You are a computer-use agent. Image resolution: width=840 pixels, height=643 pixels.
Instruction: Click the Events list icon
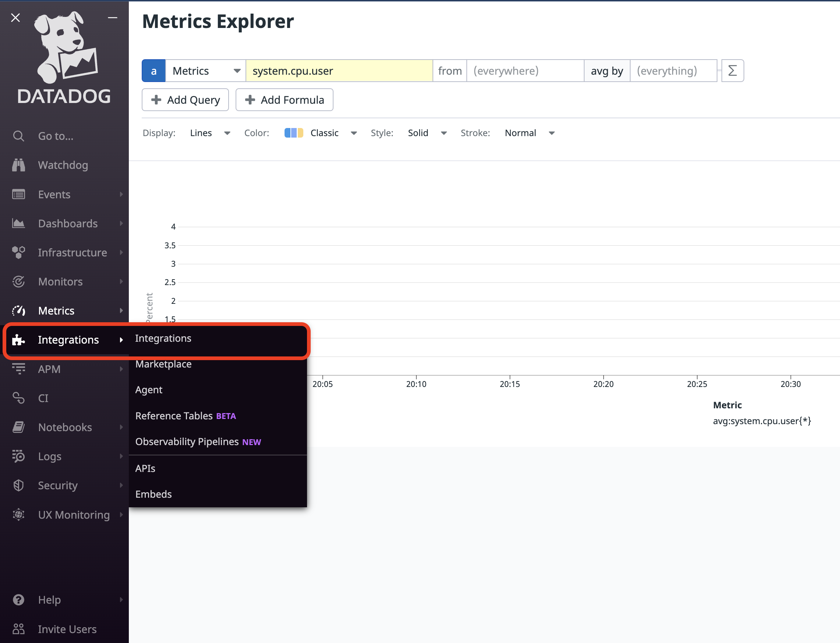pyautogui.click(x=18, y=195)
